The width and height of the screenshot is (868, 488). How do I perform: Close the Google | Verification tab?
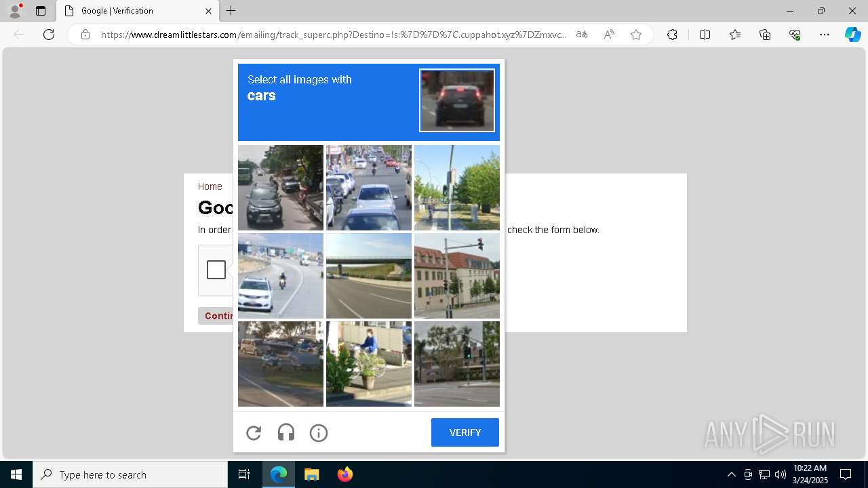[x=208, y=11]
